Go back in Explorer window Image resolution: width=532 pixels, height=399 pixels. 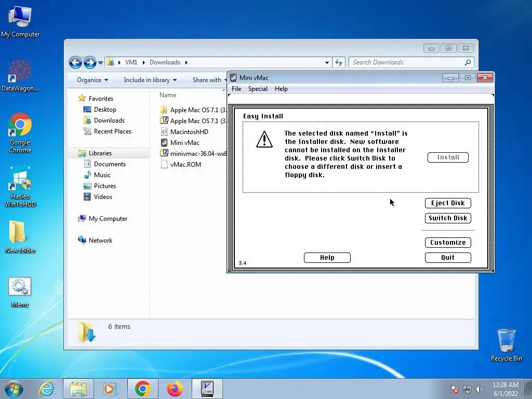(75, 62)
